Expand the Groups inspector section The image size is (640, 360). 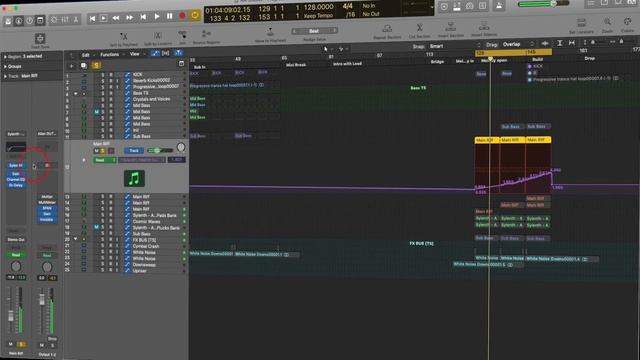pos(5,67)
